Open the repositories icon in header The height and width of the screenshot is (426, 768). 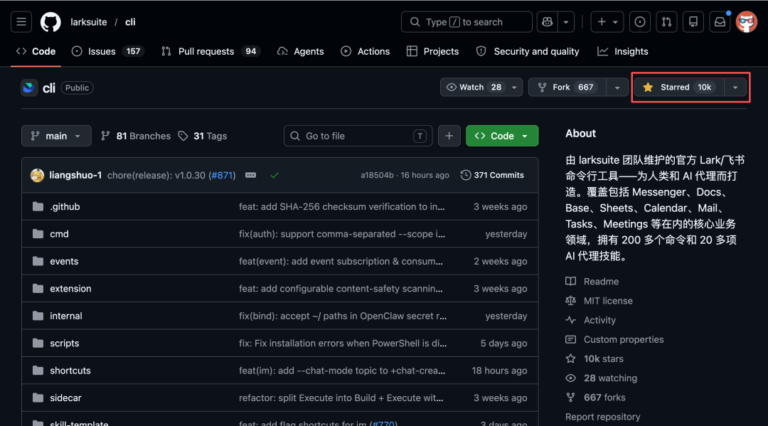tap(693, 22)
